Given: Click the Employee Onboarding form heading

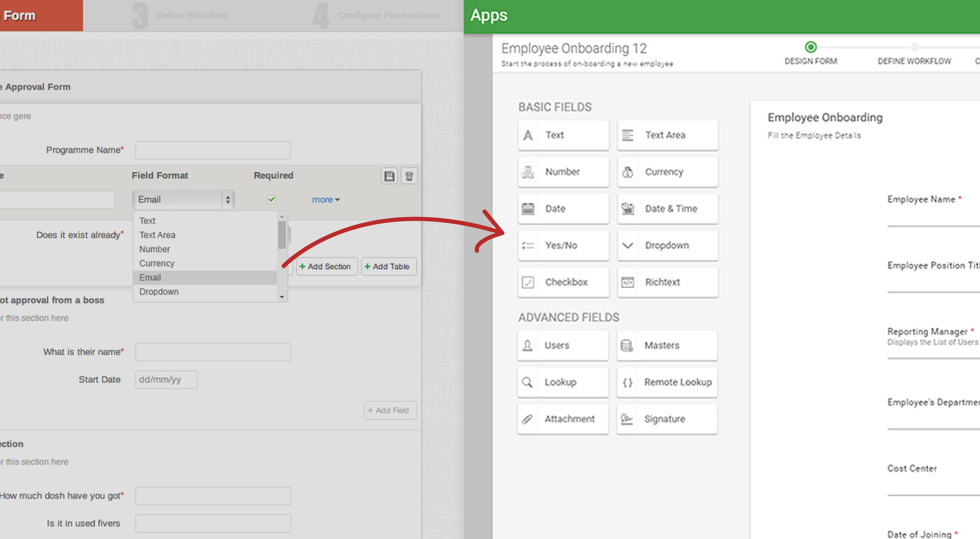Looking at the screenshot, I should click(x=825, y=118).
